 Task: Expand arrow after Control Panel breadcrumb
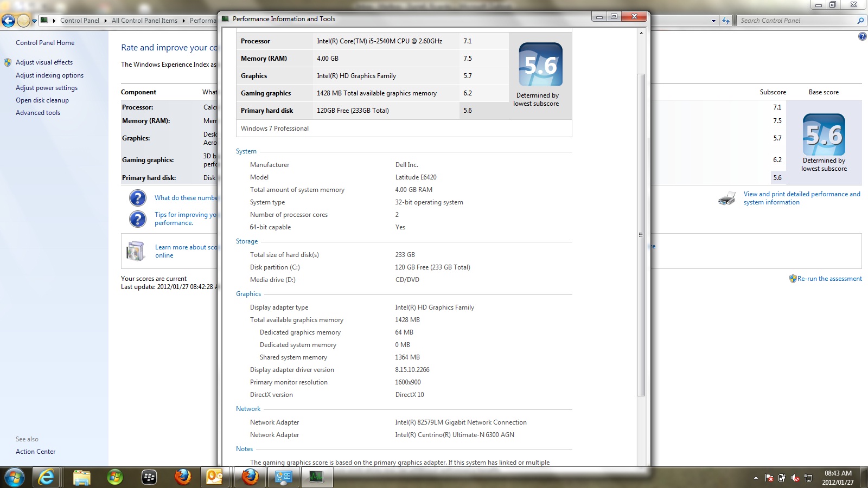[x=105, y=21]
